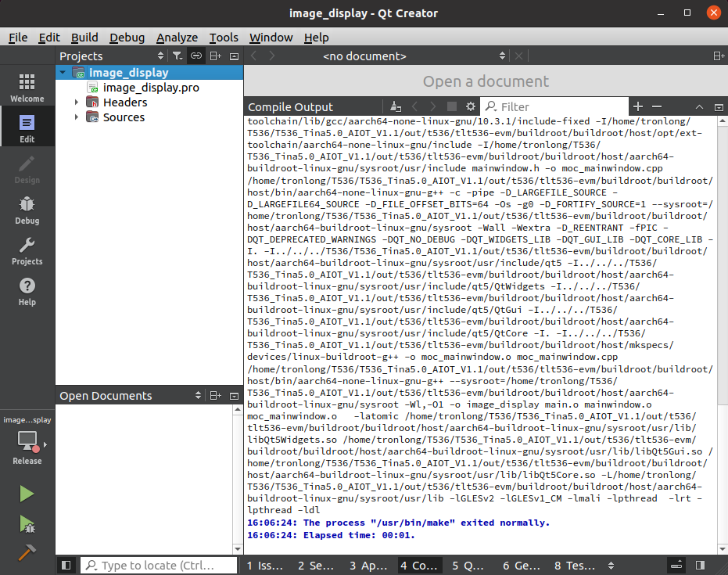
Task: Open the File menu
Action: 18,37
